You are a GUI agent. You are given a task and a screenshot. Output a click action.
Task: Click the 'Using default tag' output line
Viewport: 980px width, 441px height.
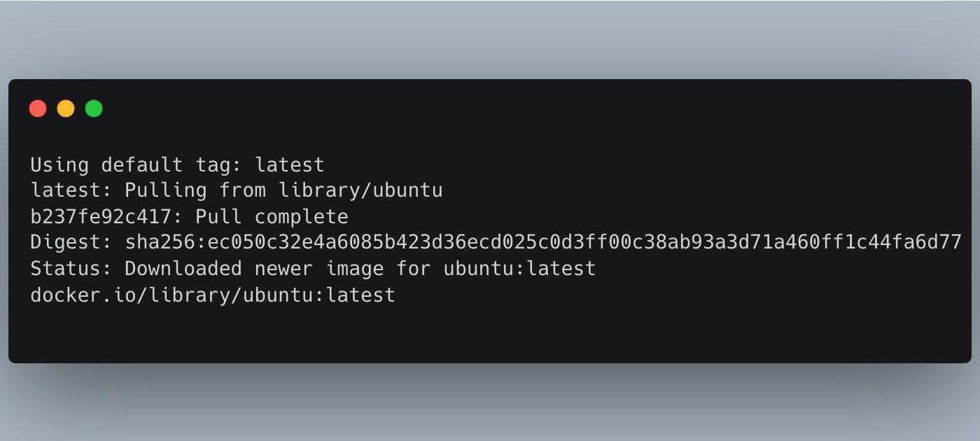177,165
